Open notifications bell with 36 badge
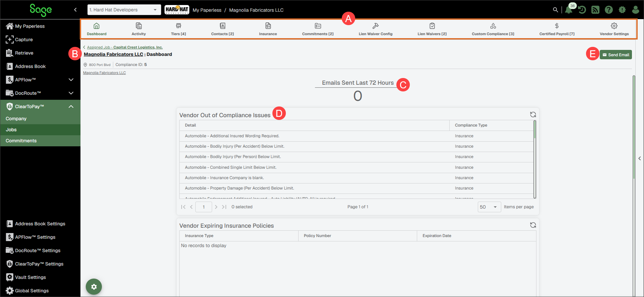 [569, 10]
